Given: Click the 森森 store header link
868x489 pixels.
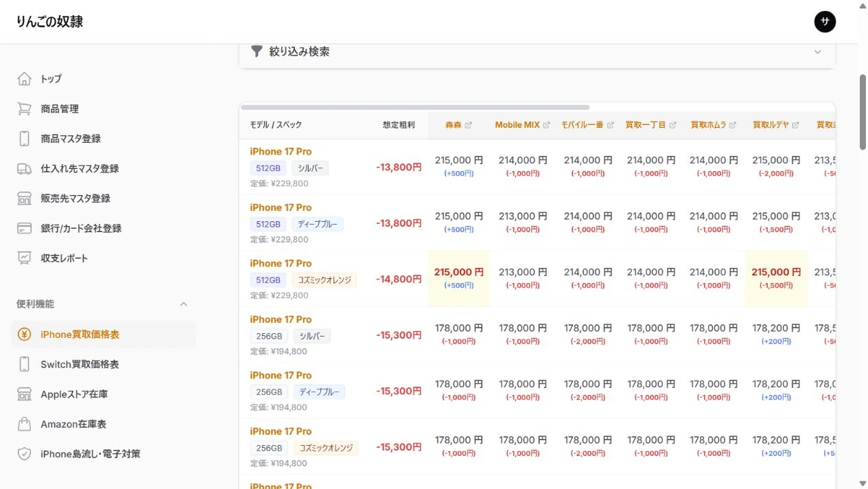Looking at the screenshot, I should [453, 125].
